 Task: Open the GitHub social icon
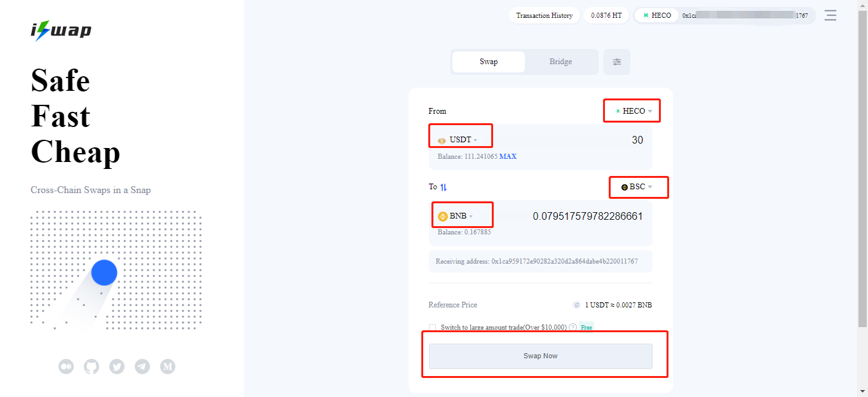[92, 367]
